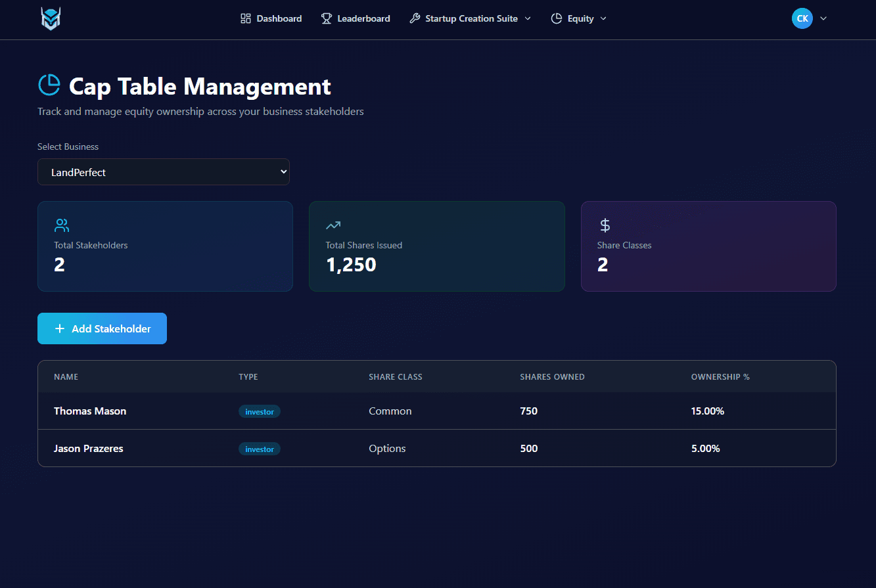Open the account chevron next to CK avatar

pyautogui.click(x=823, y=18)
